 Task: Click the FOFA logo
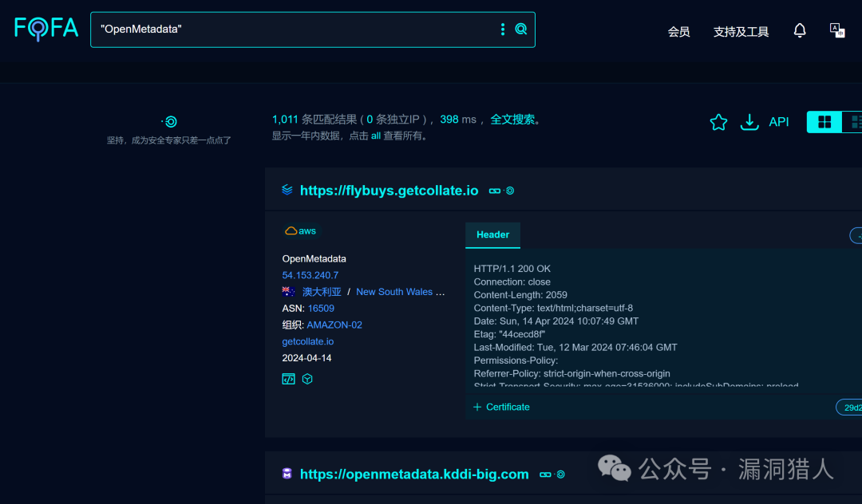tap(46, 29)
